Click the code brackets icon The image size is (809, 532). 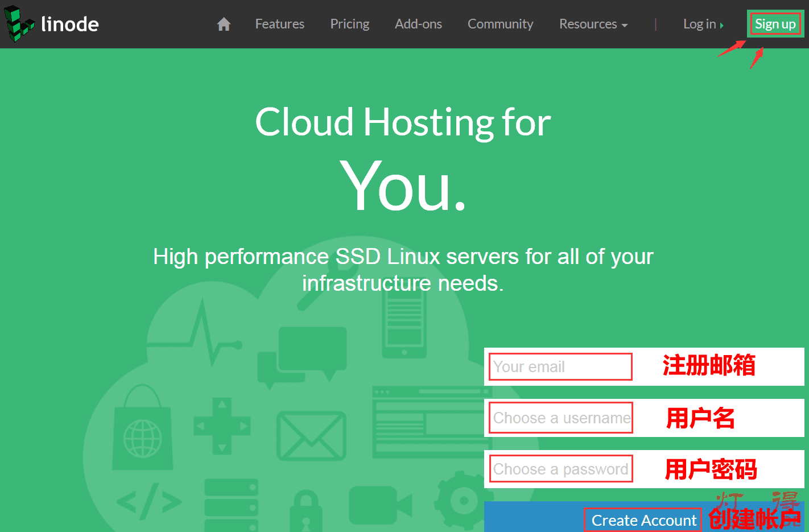click(149, 502)
